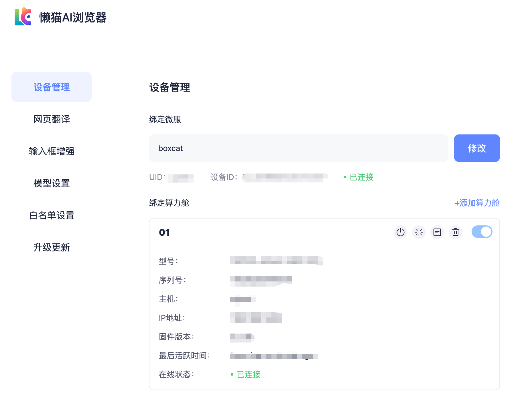532x397 pixels.
Task: Toggle the device 01 enable switch
Action: (482, 232)
